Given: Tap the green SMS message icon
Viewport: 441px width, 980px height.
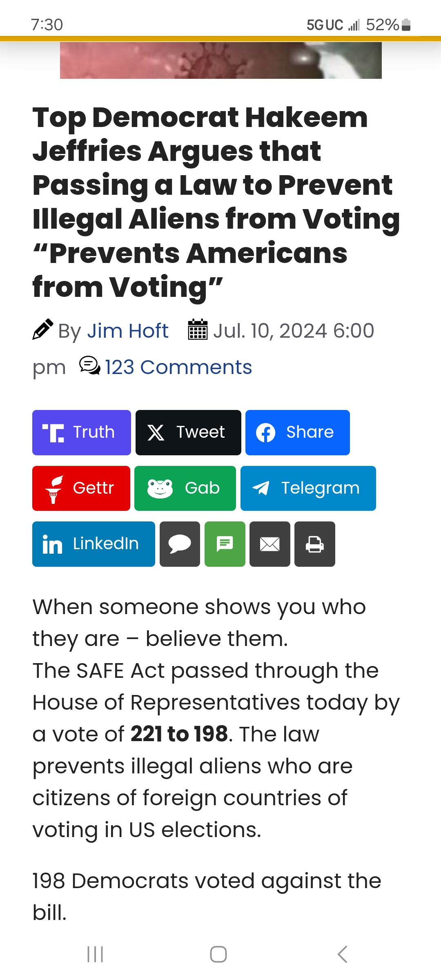Looking at the screenshot, I should pyautogui.click(x=225, y=544).
